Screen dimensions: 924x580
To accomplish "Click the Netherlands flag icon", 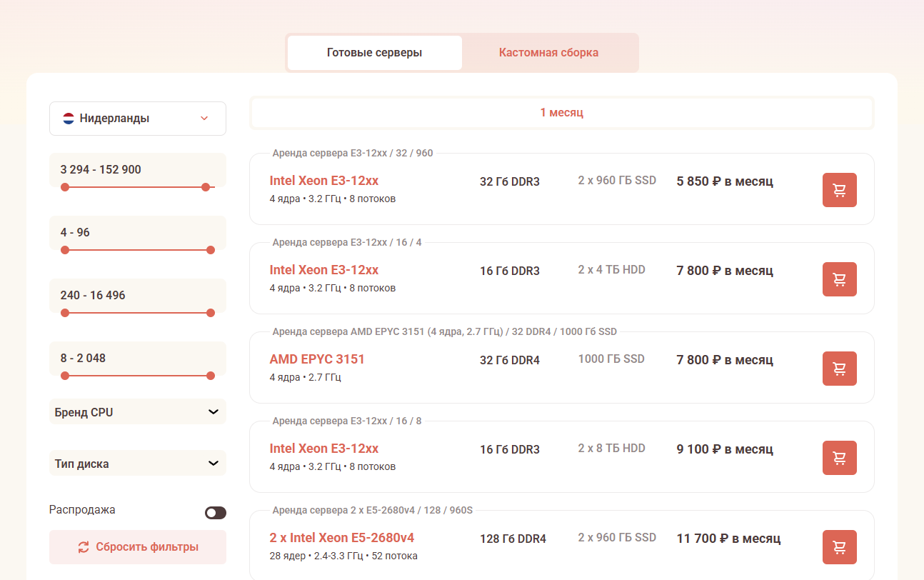I will [x=69, y=119].
